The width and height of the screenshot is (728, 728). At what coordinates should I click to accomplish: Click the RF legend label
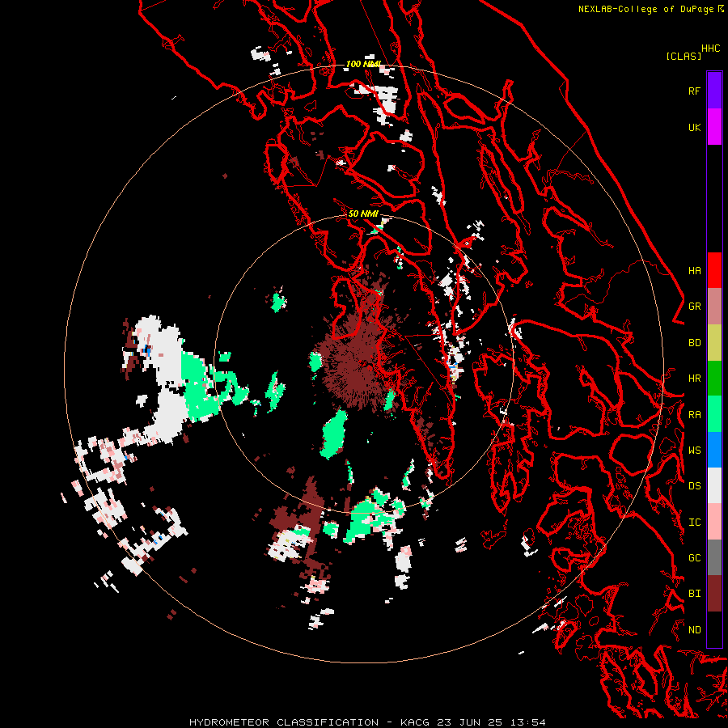694,91
